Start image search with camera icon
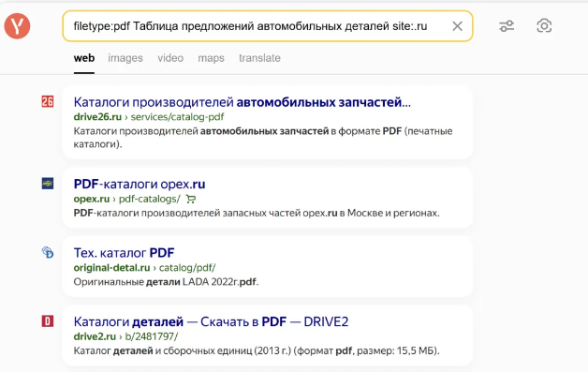588x372 pixels. (544, 26)
